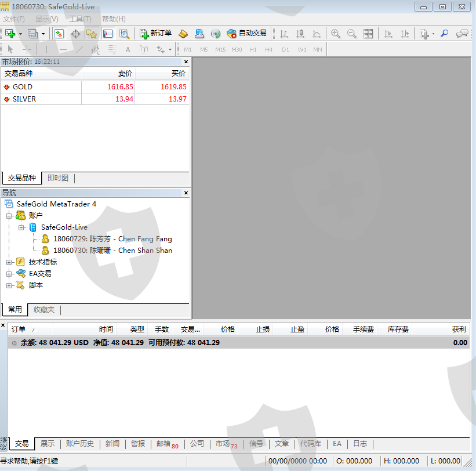Collapse the SafeGold-Live server node
The image size is (476, 471).
(21, 227)
